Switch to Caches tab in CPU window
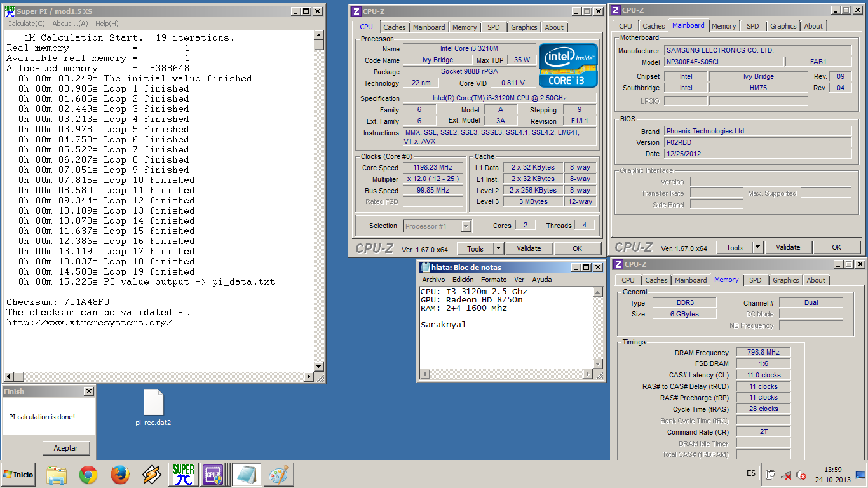868x488 pixels. pyautogui.click(x=395, y=27)
